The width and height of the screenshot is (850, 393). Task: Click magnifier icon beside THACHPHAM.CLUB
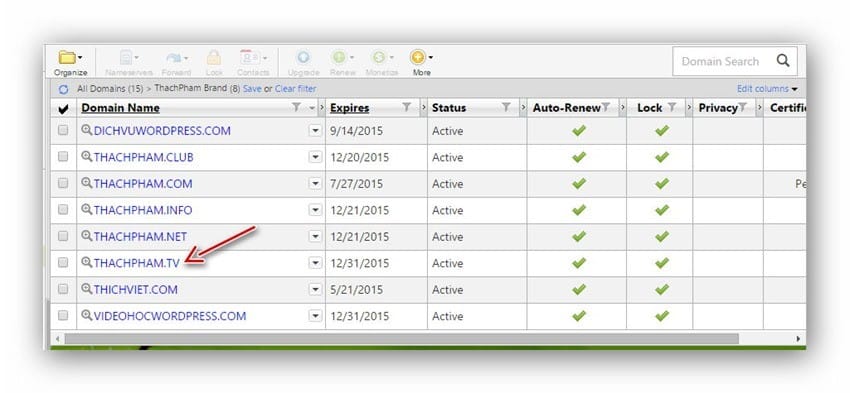[87, 157]
